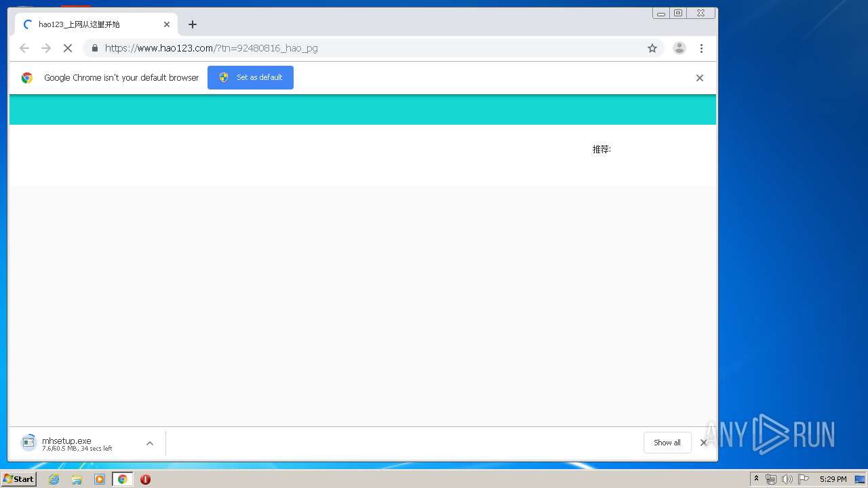
Task: Open Windows Explorer folder from taskbar
Action: [77, 479]
